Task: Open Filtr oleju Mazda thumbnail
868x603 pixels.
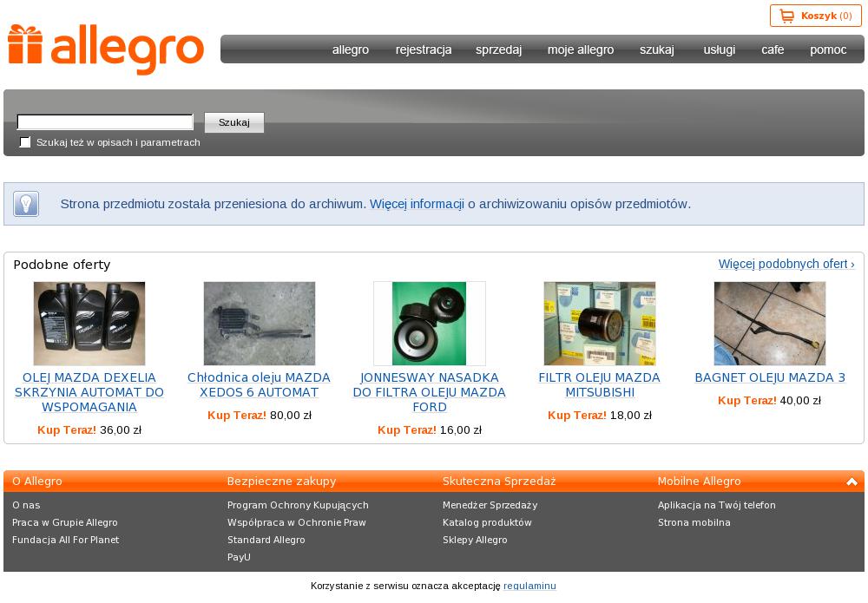Action: [x=600, y=324]
